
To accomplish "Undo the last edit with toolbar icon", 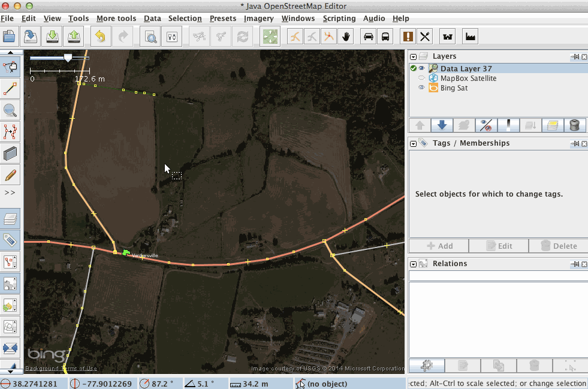I will click(x=100, y=36).
